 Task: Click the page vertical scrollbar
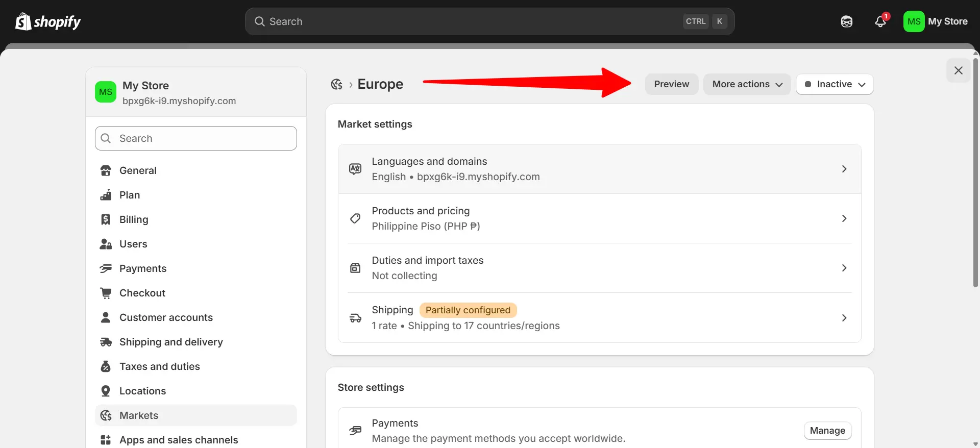pos(975,172)
